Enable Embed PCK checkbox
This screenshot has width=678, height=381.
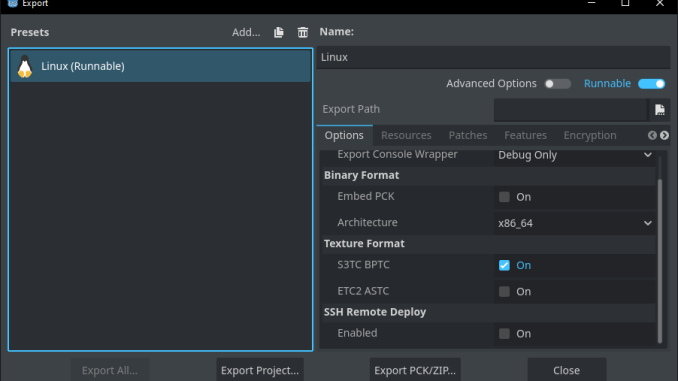coord(504,197)
